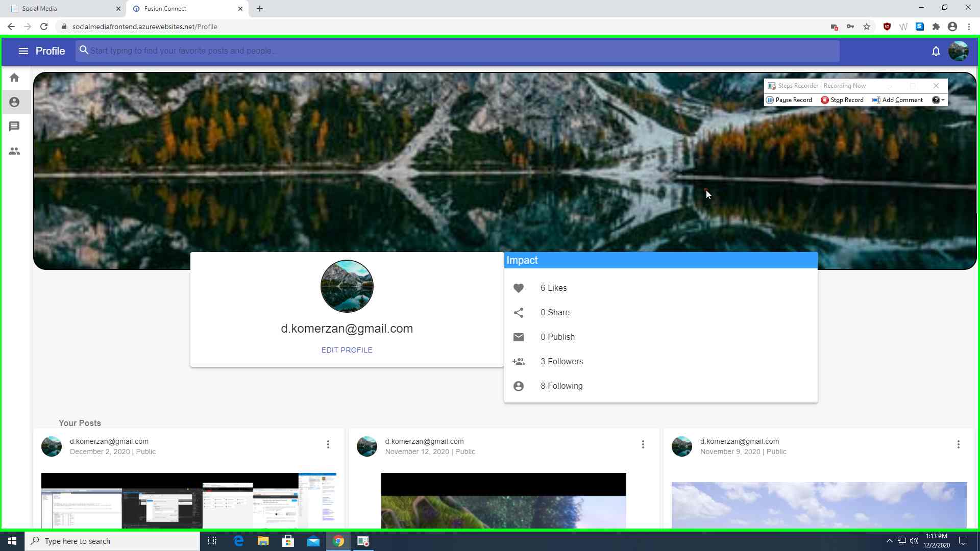Open the user avatar in the top bar
The height and width of the screenshot is (551, 980).
coord(958,51)
